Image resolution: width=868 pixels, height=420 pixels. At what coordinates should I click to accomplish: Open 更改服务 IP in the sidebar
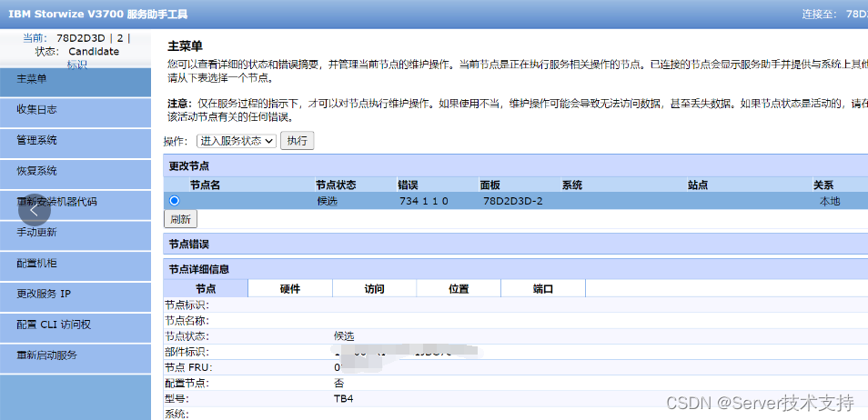76,296
